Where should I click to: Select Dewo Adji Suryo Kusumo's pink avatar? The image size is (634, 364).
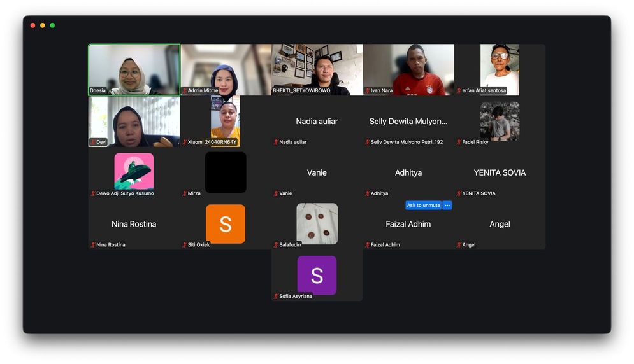coord(134,171)
